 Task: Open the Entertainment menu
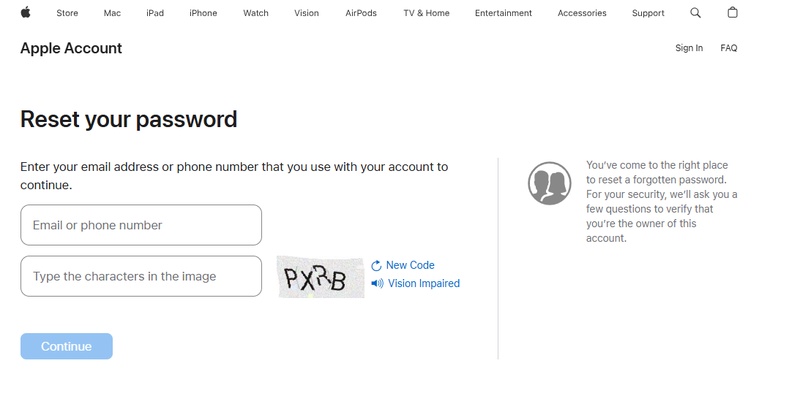tap(504, 13)
